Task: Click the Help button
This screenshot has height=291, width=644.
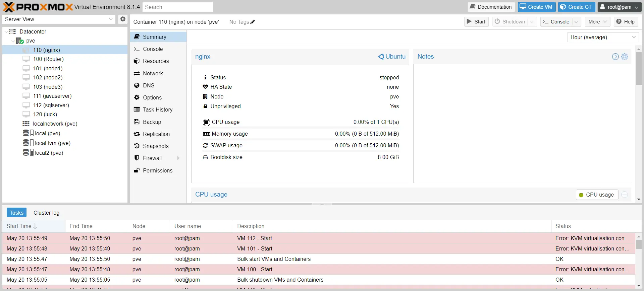Action: click(626, 22)
